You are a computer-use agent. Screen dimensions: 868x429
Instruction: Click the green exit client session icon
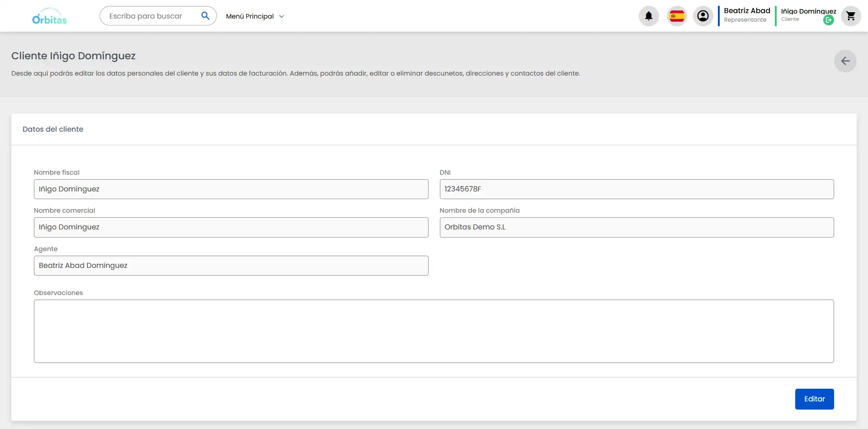(829, 20)
